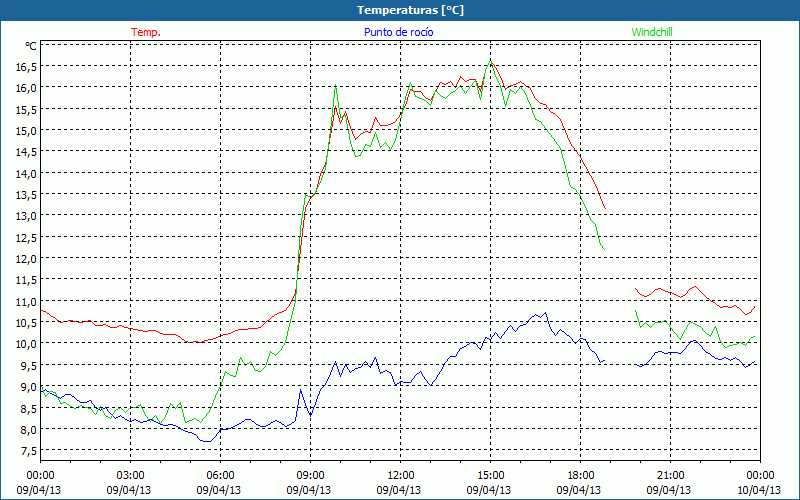Viewport: 800px width, 500px height.
Task: Click the 15,0 y-axis value
Action: (x=28, y=131)
